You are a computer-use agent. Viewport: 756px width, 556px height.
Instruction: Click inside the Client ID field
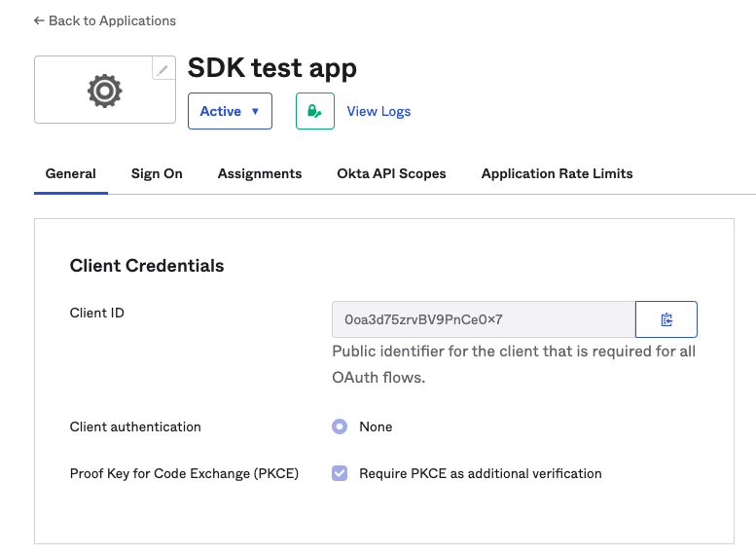(483, 319)
